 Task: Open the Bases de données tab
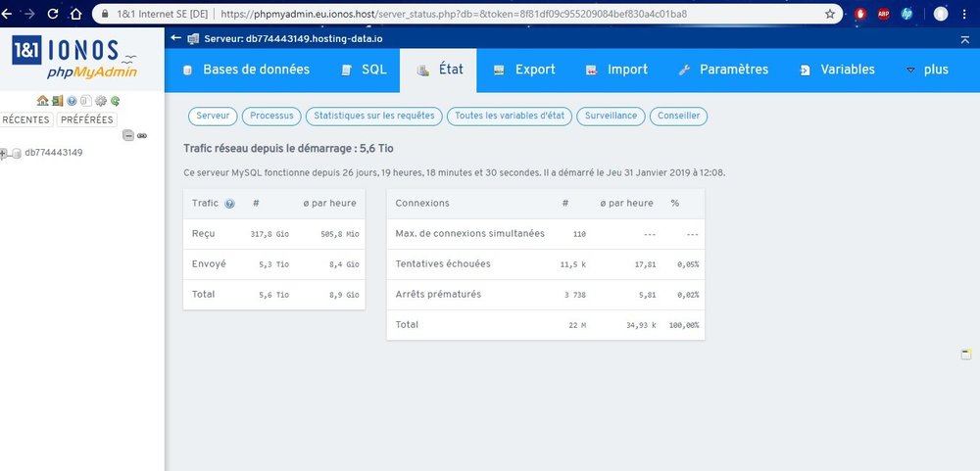246,70
